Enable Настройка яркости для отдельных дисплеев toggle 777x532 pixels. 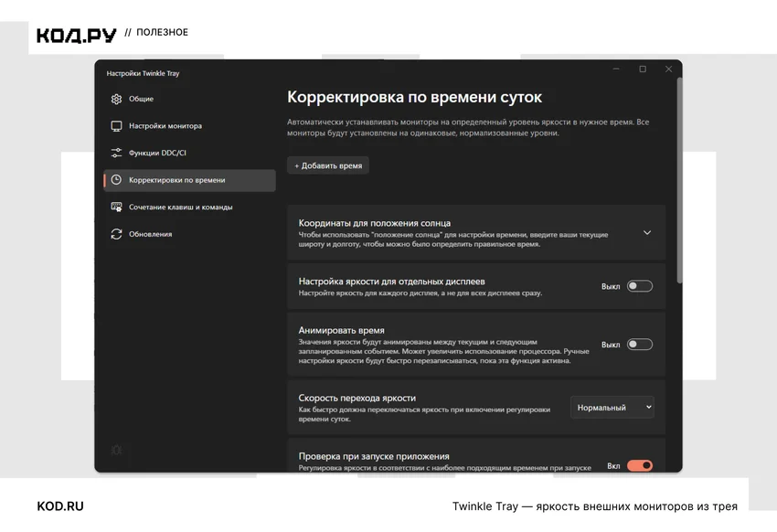point(640,286)
